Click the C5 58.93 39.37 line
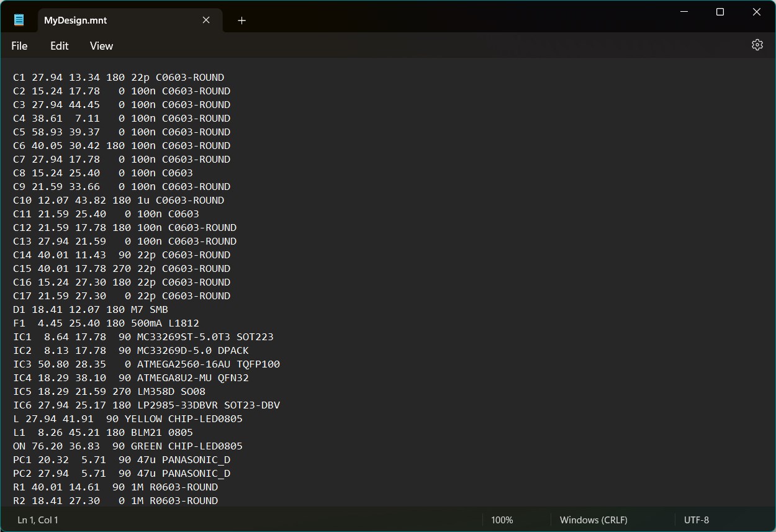 tap(122, 132)
